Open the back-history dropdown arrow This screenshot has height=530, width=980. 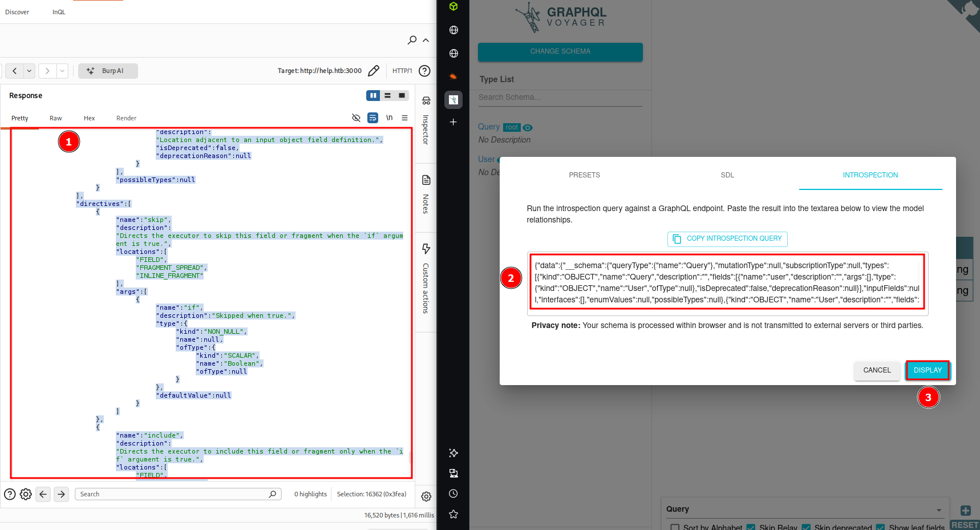tap(29, 71)
